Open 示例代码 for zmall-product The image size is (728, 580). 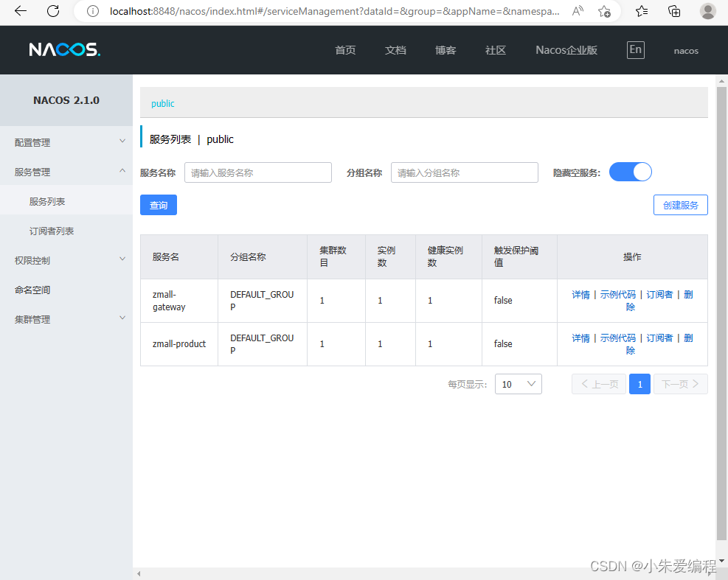coord(617,338)
